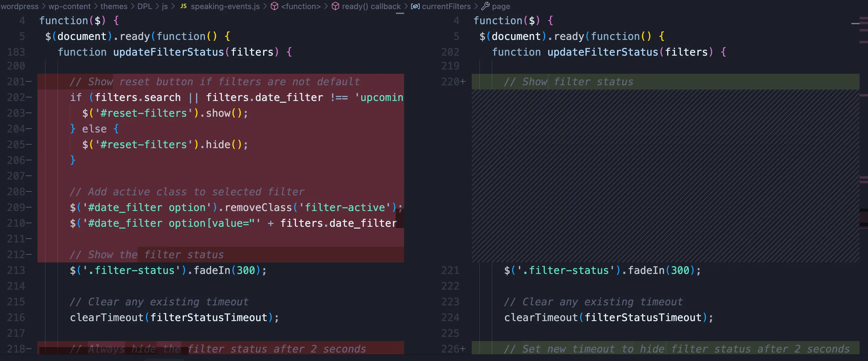Click line number 201 in left gutter

tap(16, 82)
